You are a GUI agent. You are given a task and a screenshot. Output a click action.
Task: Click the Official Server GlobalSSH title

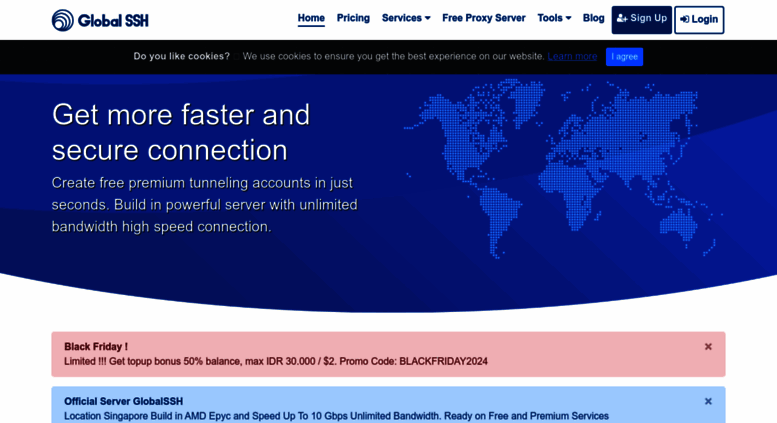tap(123, 401)
